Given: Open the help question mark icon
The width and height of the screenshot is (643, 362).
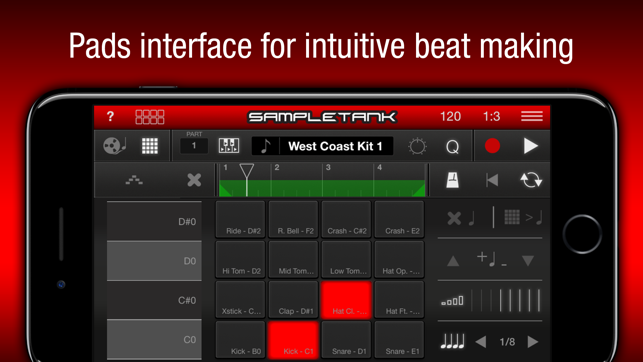Looking at the screenshot, I should 110,117.
